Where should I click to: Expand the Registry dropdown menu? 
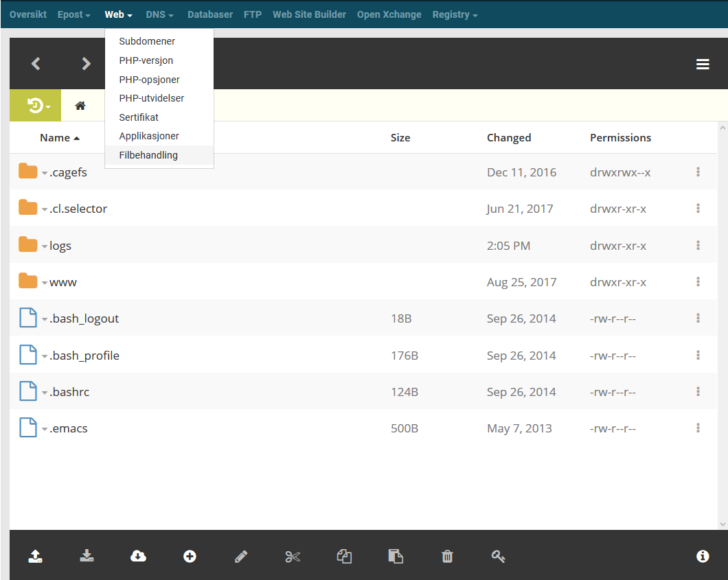coord(455,14)
